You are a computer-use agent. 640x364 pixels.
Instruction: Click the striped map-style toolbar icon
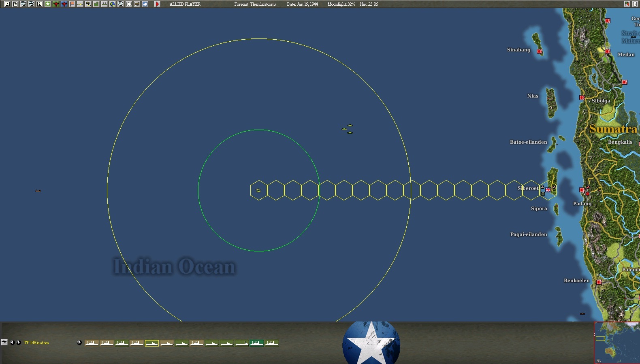[x=137, y=4]
